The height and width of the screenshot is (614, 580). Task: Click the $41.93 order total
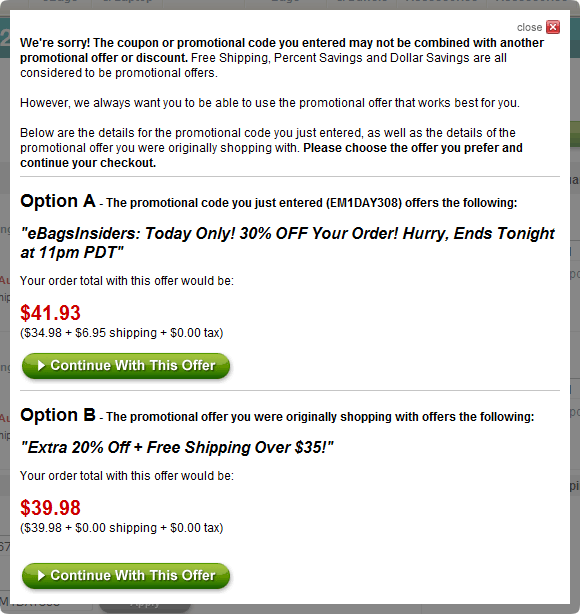click(x=50, y=312)
